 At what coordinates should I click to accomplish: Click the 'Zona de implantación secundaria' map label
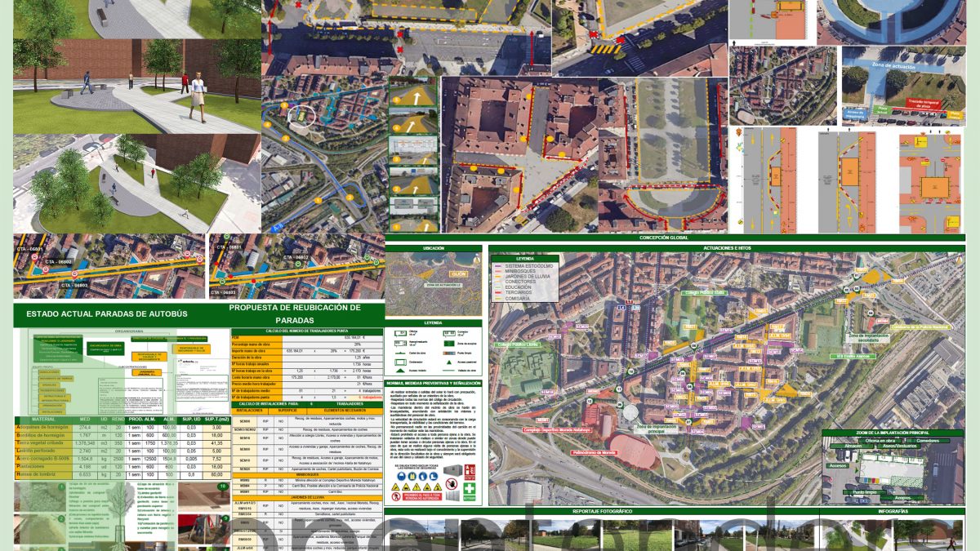[x=869, y=337]
